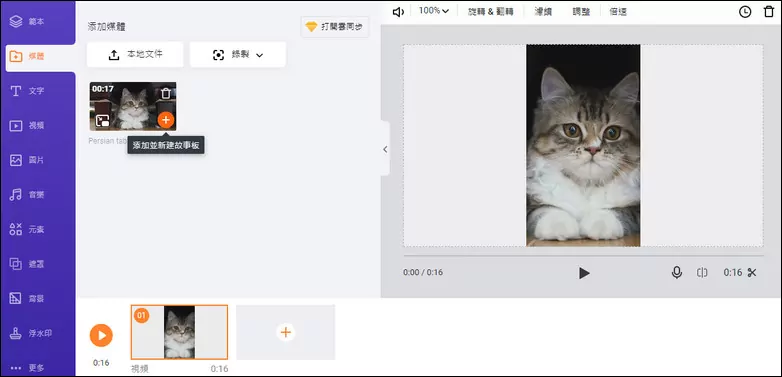This screenshot has width=782, height=377.
Task: Click picture-in-picture icon on cat thumbnail
Action: coord(103,120)
